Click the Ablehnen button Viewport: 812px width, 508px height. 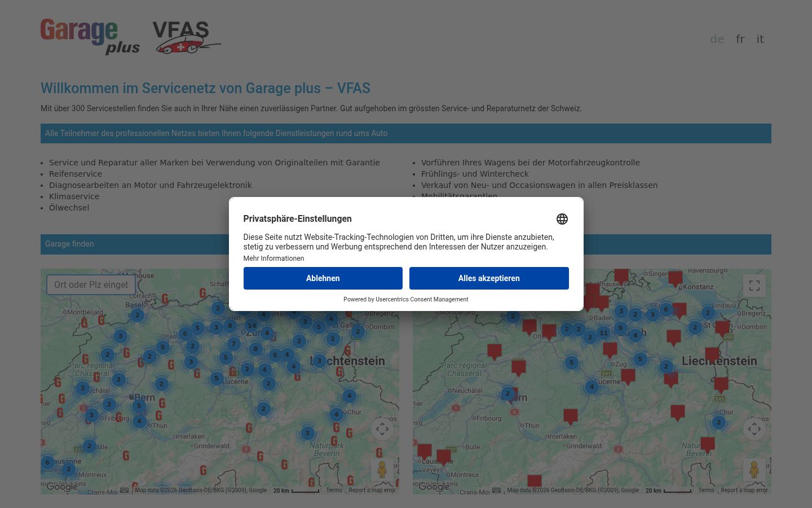pyautogui.click(x=323, y=278)
